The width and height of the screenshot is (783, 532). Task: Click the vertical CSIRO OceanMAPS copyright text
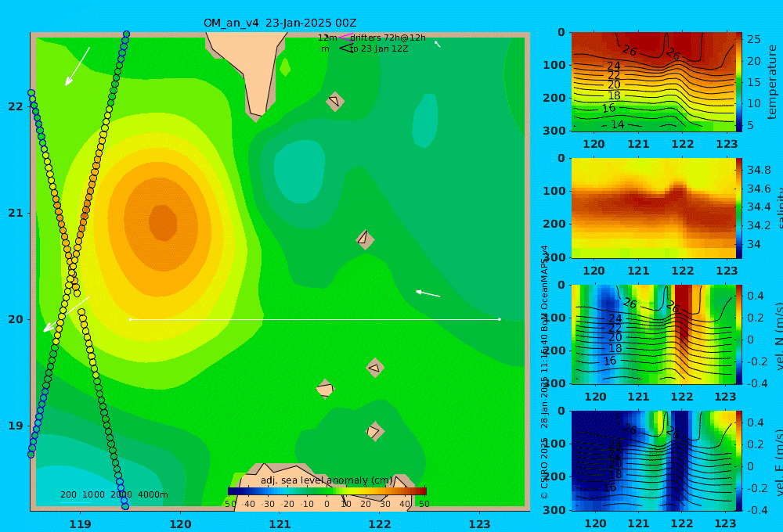[x=544, y=372]
